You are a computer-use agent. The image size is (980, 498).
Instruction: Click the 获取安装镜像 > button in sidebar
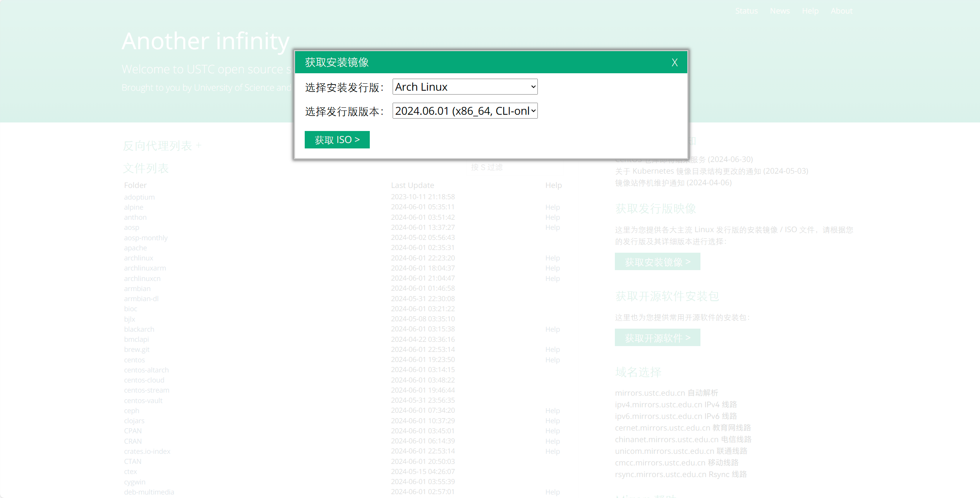tap(657, 262)
